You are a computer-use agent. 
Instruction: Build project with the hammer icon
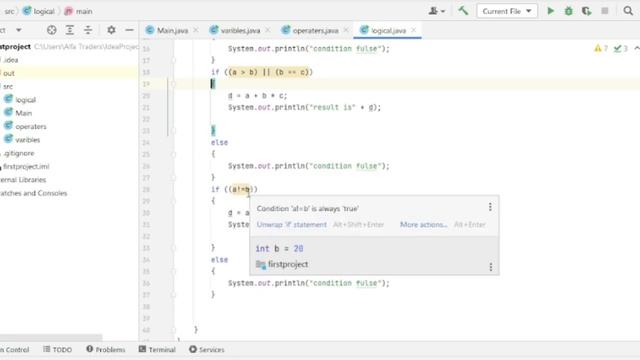[463, 11]
